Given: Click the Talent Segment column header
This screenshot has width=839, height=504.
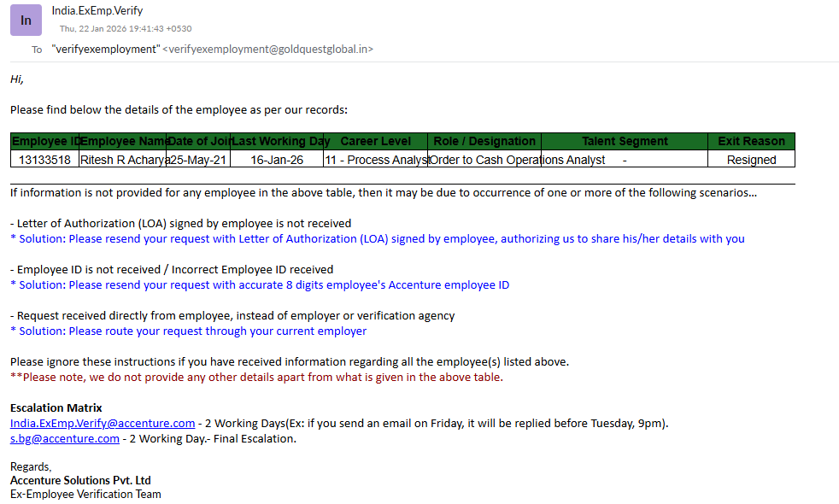Looking at the screenshot, I should point(625,142).
